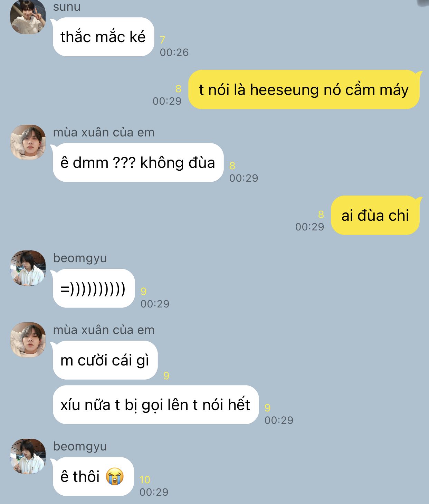Open beomgyu's avatar above '=)))))))))' message
Image resolution: width=429 pixels, height=504 pixels.
(28, 268)
